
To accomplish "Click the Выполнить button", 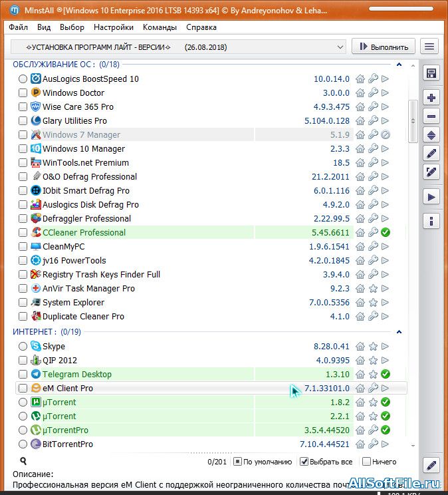I will pos(384,47).
